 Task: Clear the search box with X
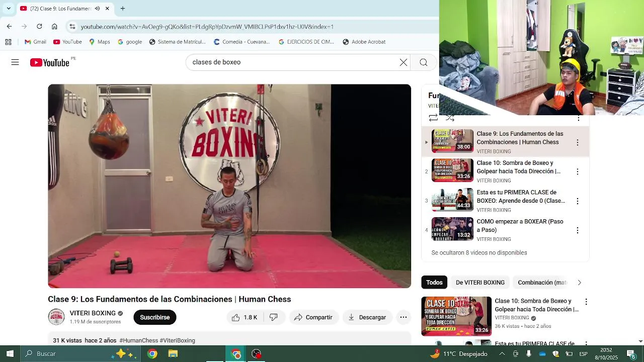coord(404,62)
